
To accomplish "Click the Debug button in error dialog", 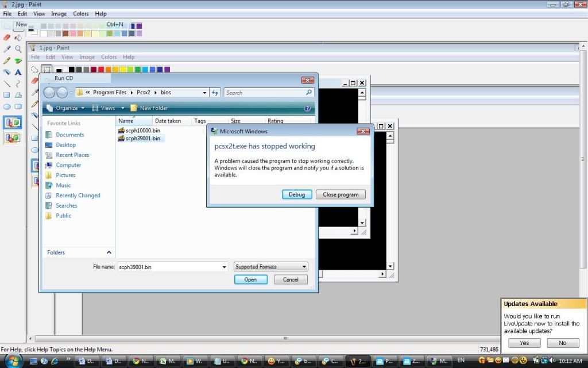I will (297, 194).
